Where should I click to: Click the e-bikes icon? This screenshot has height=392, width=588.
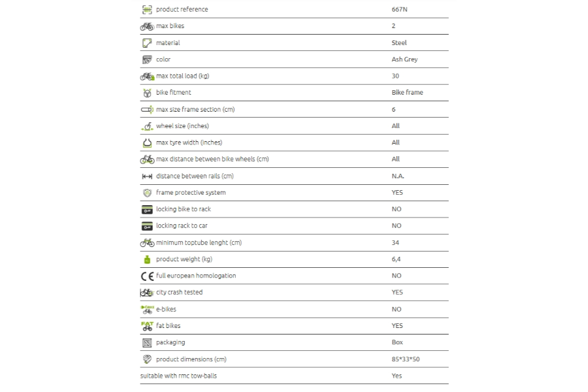pos(147,310)
